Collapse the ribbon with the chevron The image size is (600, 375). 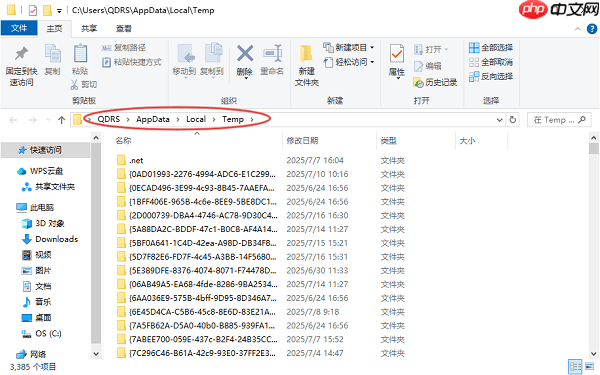click(x=577, y=29)
